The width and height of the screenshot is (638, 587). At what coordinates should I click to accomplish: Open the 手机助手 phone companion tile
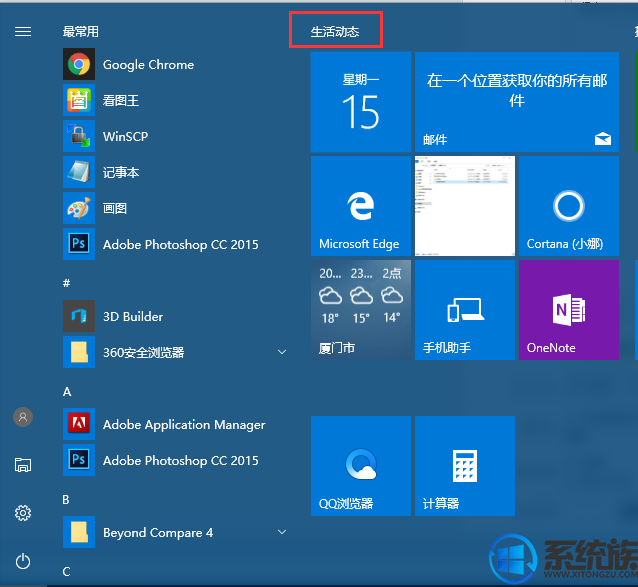point(465,310)
